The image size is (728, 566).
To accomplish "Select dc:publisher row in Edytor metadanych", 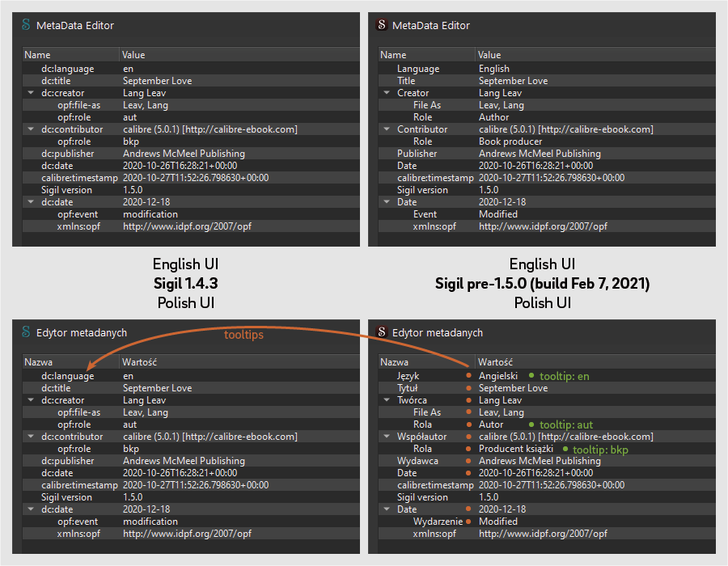I will (191, 461).
